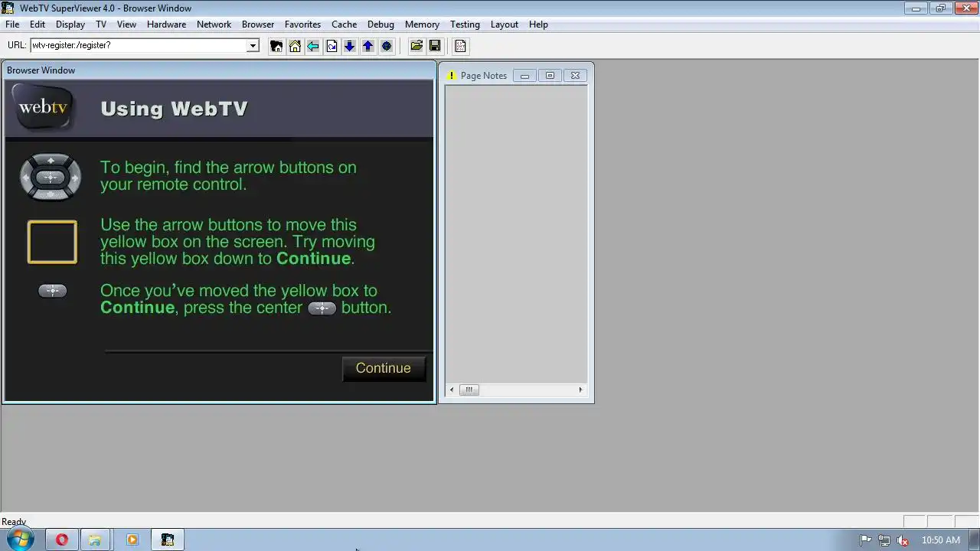Open the Edit menu
980x551 pixels.
pos(38,24)
